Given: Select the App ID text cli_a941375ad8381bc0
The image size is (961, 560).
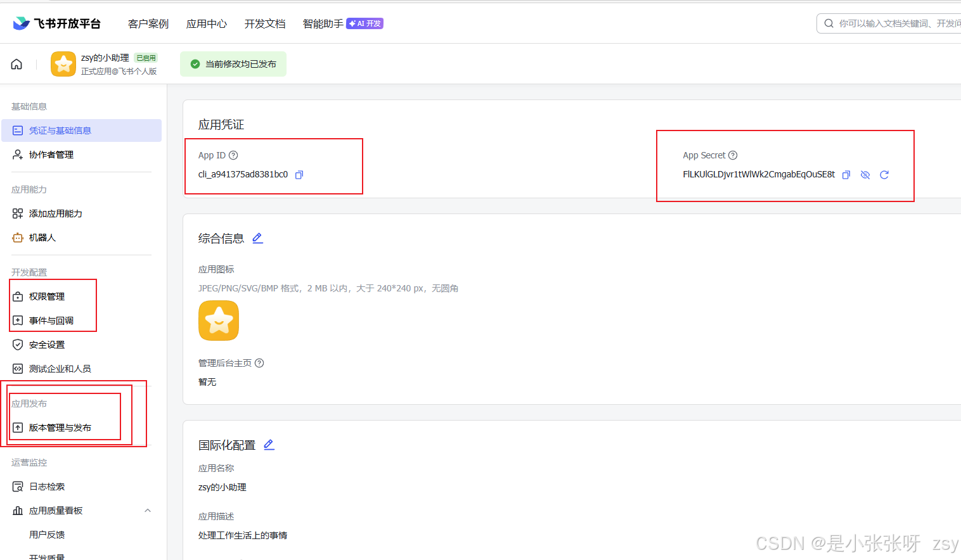Looking at the screenshot, I should pyautogui.click(x=243, y=174).
